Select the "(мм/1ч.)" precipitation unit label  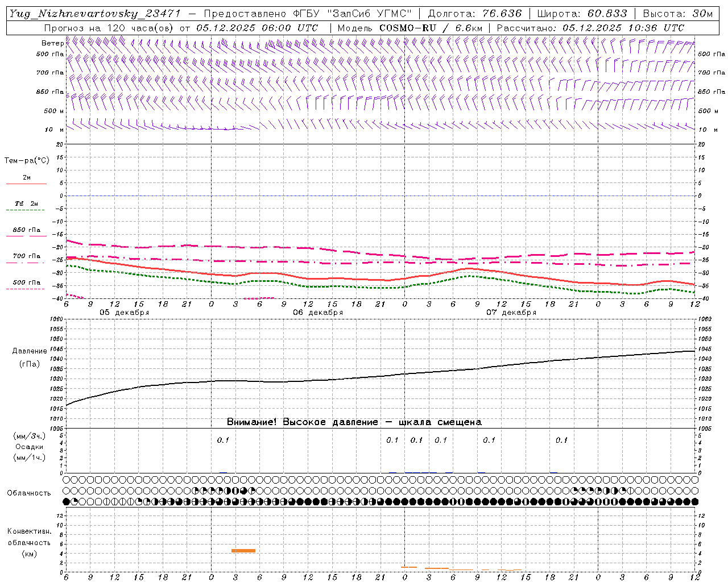(30, 458)
